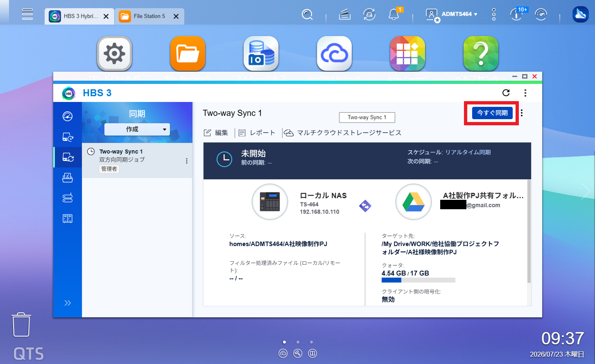
Task: Open HBS 3 header three-dot menu
Action: click(x=525, y=93)
